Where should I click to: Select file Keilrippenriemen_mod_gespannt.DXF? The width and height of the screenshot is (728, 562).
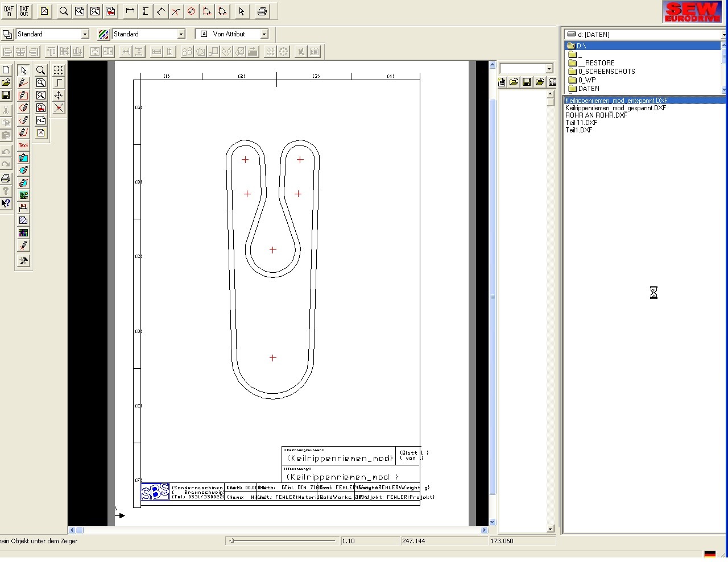pyautogui.click(x=615, y=108)
